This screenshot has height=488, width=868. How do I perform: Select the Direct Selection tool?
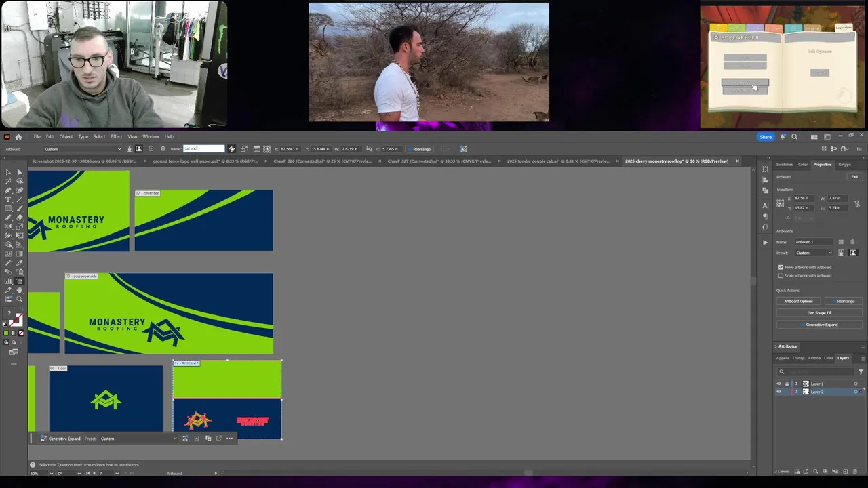[20, 172]
